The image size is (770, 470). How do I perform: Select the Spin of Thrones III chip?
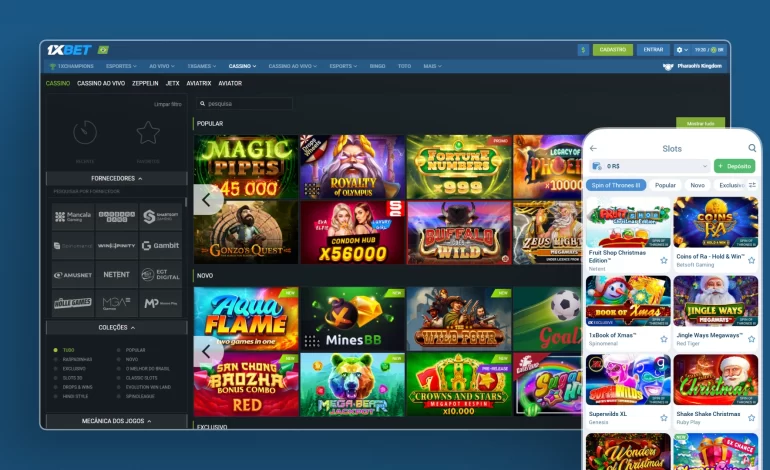[616, 185]
